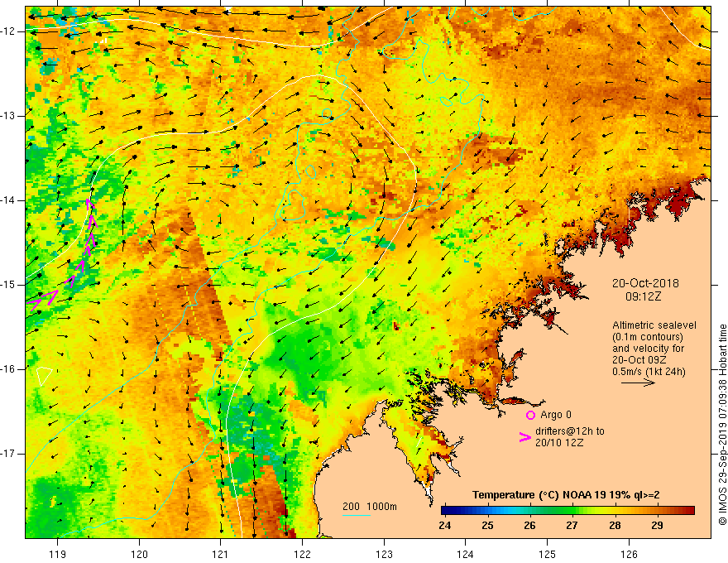Viewport: 728px width, 563px height.
Task: Click the Temperature NOAA 19 colorbar title
Action: (x=566, y=495)
